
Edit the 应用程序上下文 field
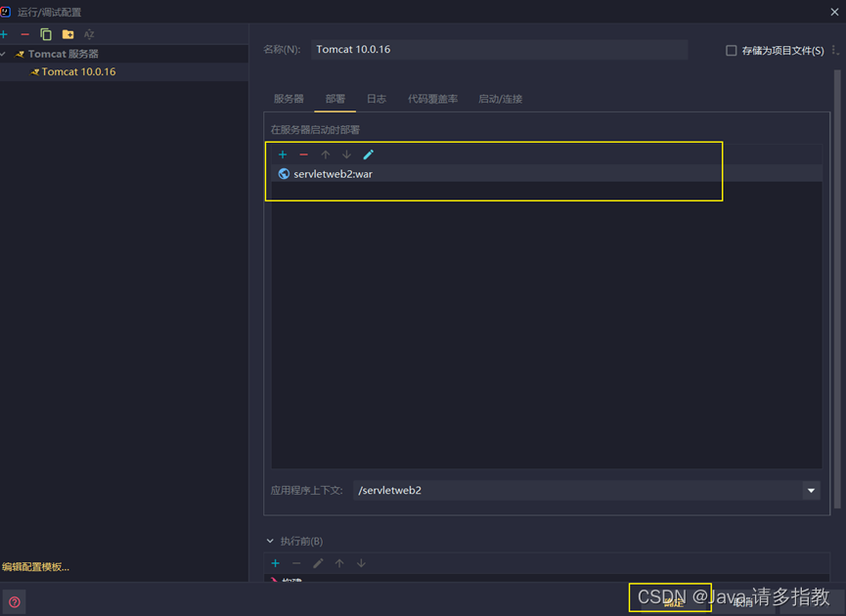pyautogui.click(x=577, y=490)
